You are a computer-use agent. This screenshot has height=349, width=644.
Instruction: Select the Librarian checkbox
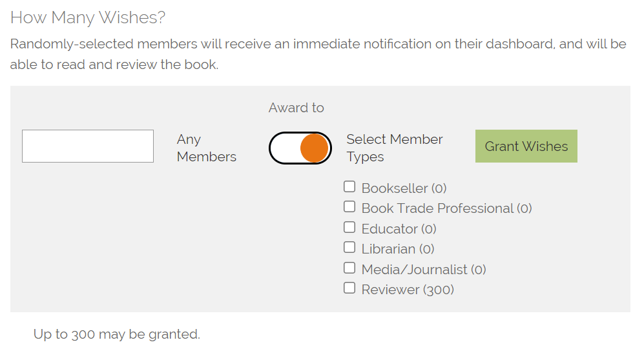pyautogui.click(x=349, y=248)
